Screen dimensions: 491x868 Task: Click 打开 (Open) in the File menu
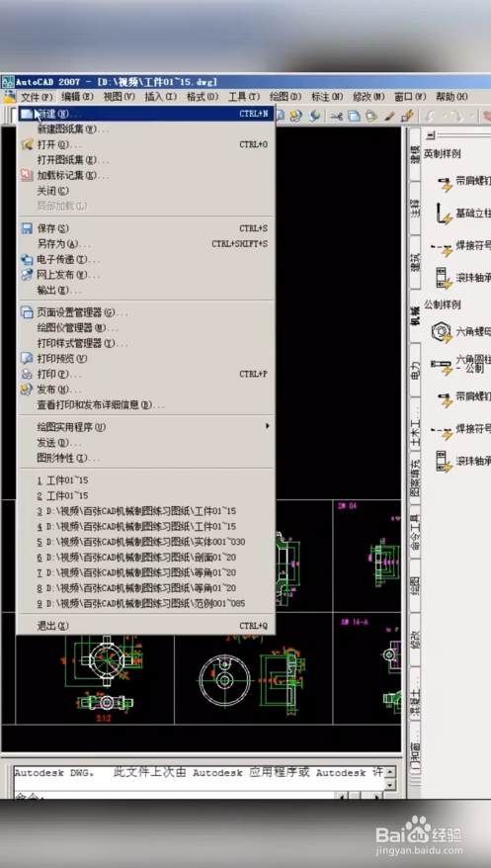click(x=146, y=144)
